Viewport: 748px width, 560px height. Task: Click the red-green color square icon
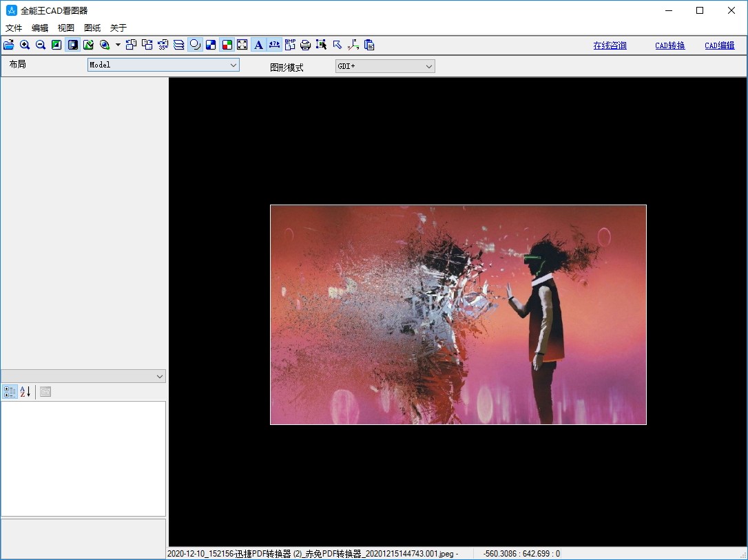tap(227, 45)
